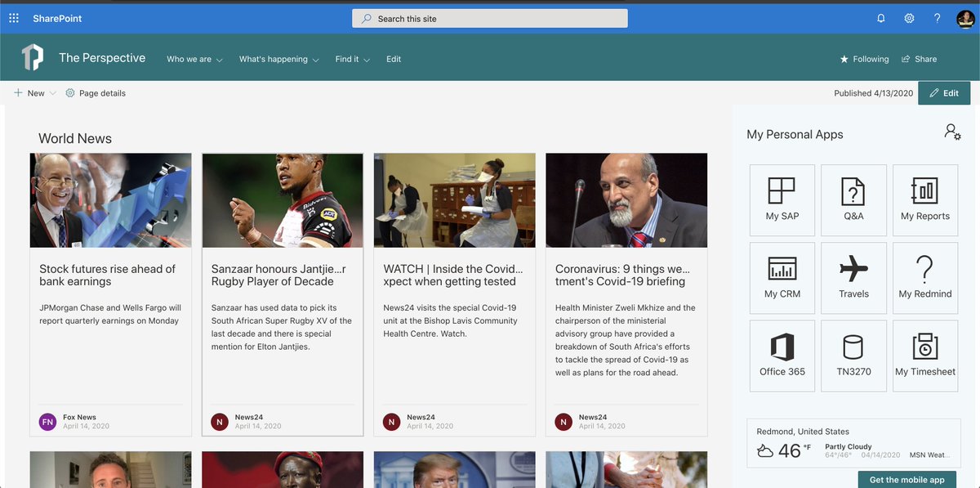Start the TN3270 terminal app

pyautogui.click(x=853, y=356)
